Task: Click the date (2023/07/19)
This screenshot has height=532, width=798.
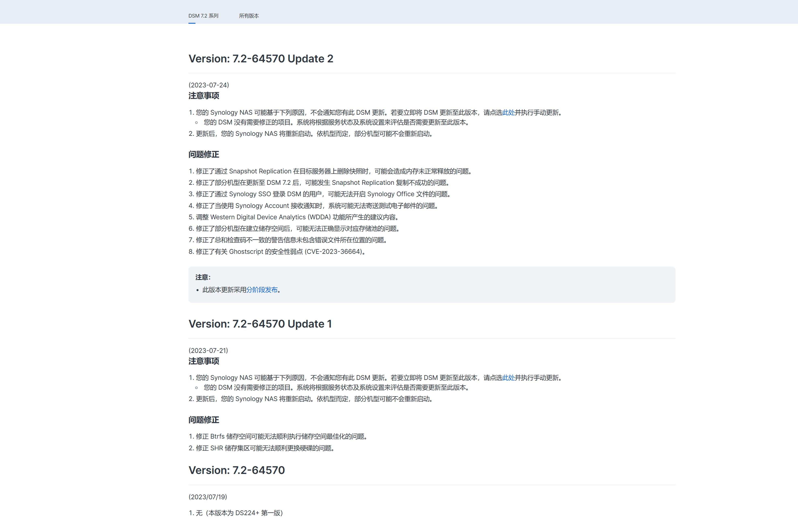Action: [x=208, y=497]
